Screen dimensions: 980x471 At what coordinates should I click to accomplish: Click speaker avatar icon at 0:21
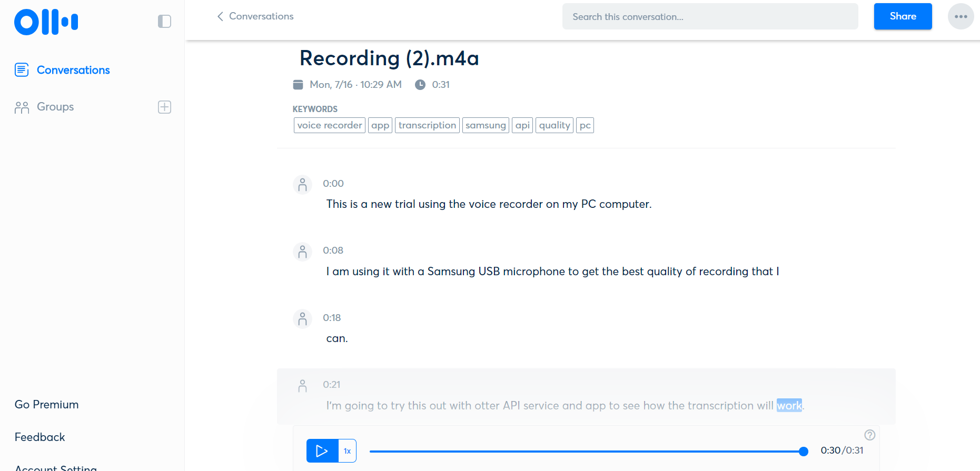coord(302,386)
